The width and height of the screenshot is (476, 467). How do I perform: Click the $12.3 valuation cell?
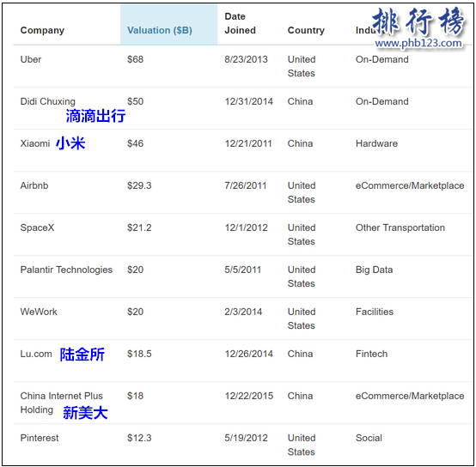point(139,438)
